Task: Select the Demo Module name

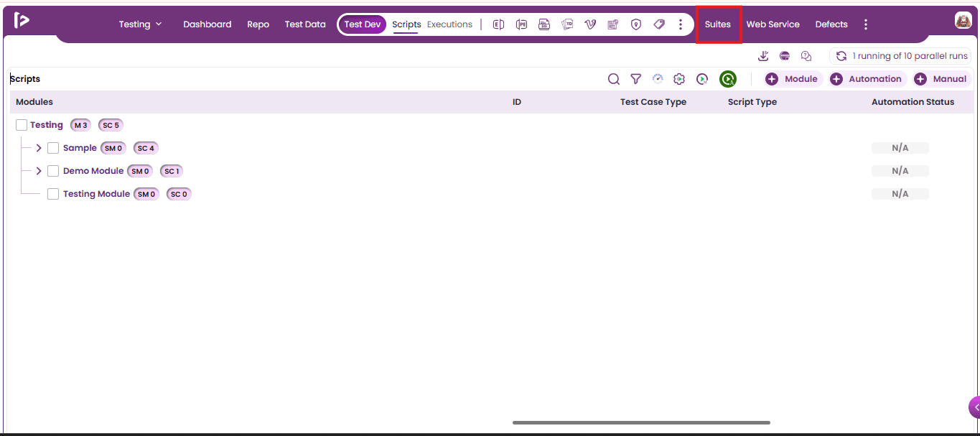Action: point(93,171)
